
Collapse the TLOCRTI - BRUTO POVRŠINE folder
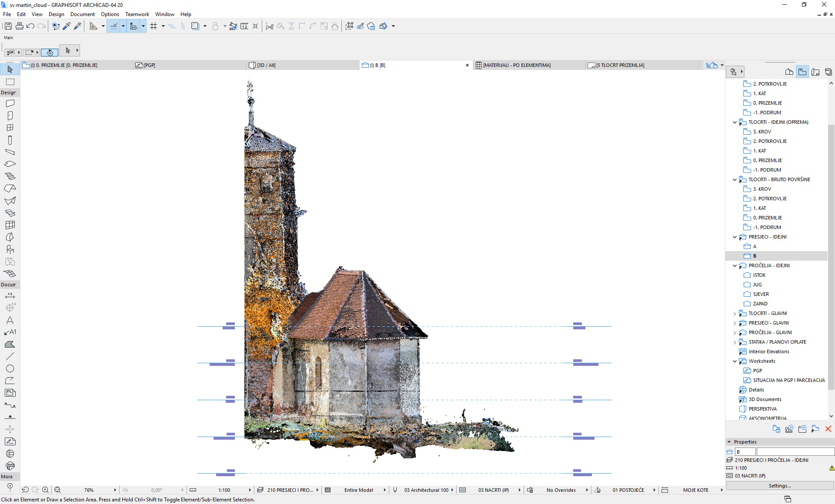735,179
